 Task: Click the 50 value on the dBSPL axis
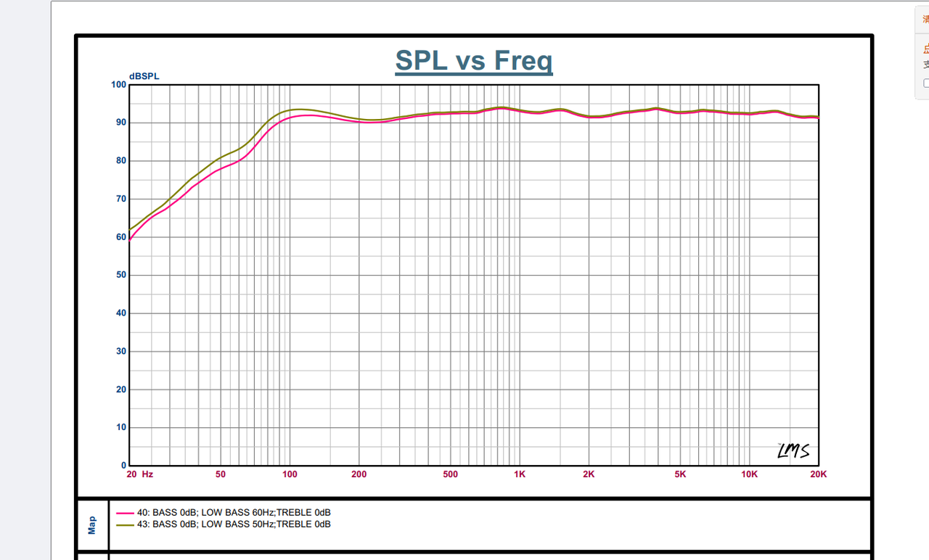point(120,275)
